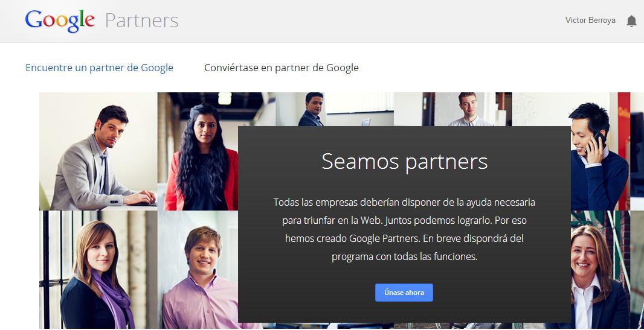Select Conviértase en partner de Google tab

pyautogui.click(x=282, y=68)
